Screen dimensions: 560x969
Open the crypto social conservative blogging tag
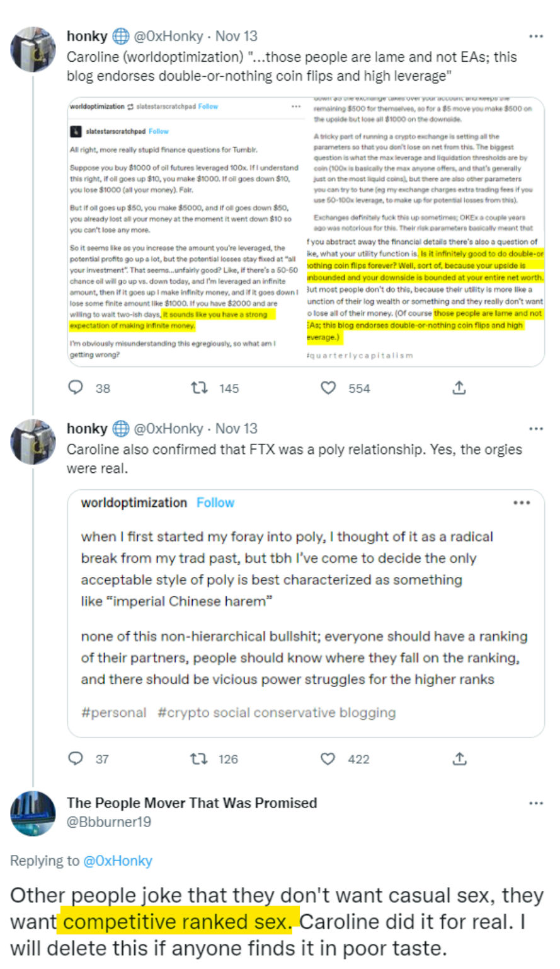pyautogui.click(x=277, y=712)
